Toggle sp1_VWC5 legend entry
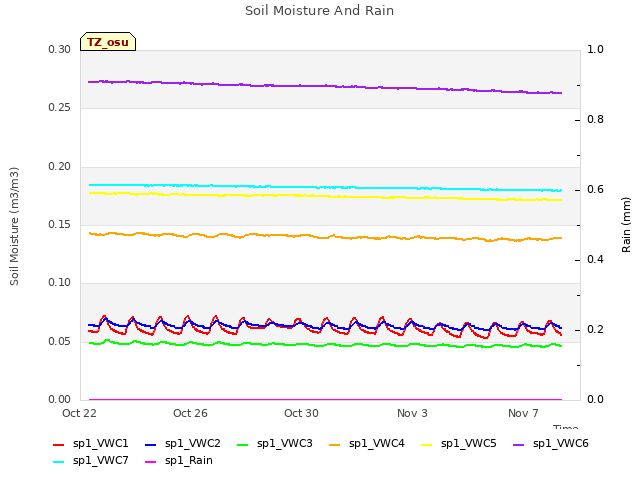This screenshot has width=640, height=480. coord(459,444)
